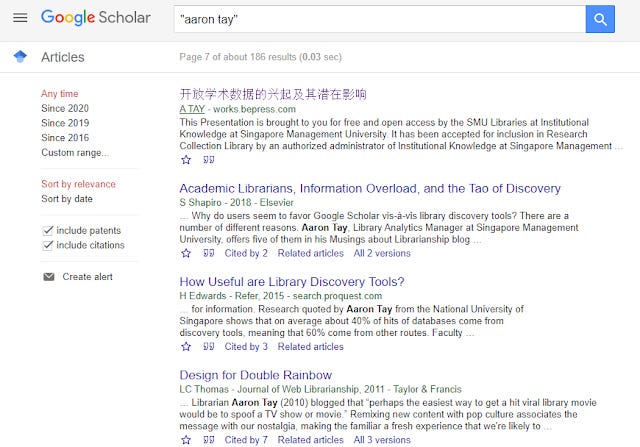Star the Library Discovery Tools result
The image size is (640, 447).
[186, 347]
